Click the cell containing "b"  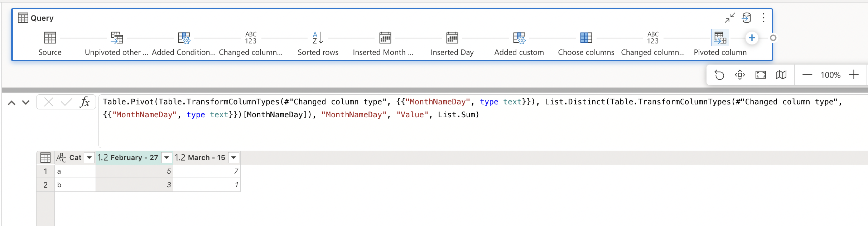pyautogui.click(x=75, y=185)
